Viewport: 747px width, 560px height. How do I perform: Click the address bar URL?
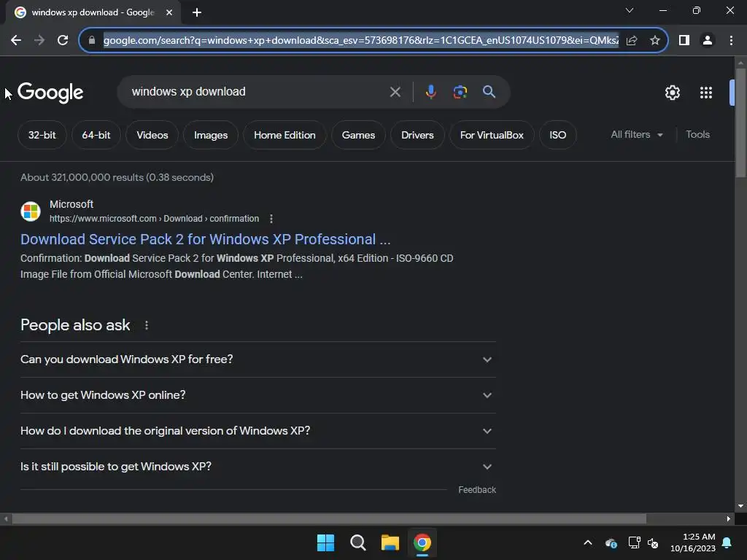coord(360,41)
